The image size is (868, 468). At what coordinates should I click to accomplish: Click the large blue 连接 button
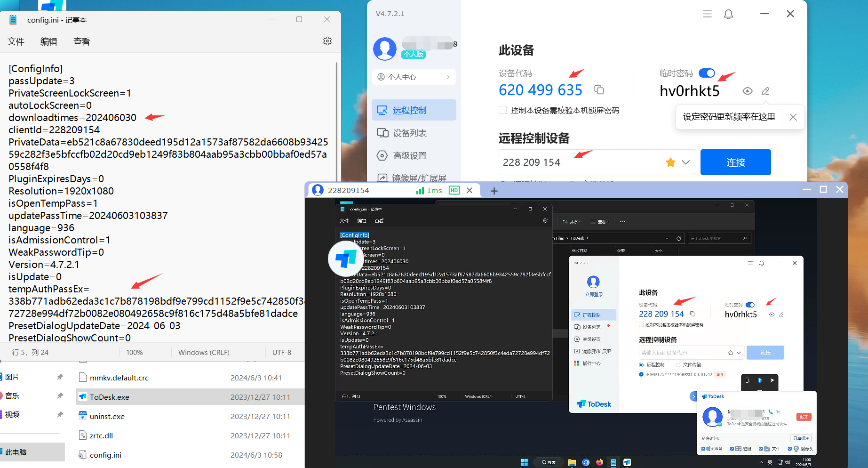pos(736,162)
